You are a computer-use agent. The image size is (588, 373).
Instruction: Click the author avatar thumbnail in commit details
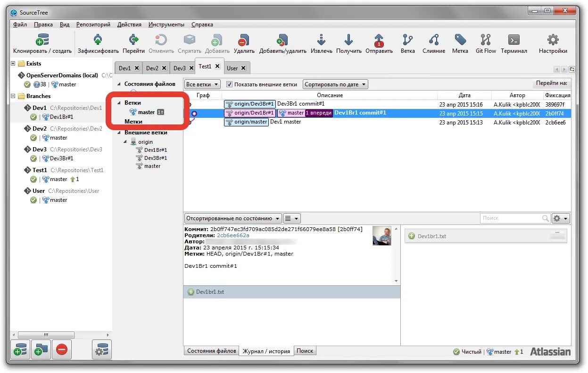[x=381, y=235]
